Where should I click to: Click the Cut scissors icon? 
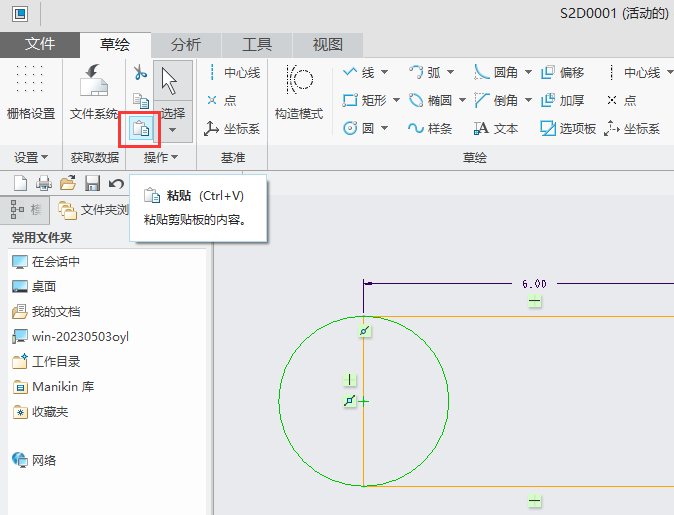140,73
